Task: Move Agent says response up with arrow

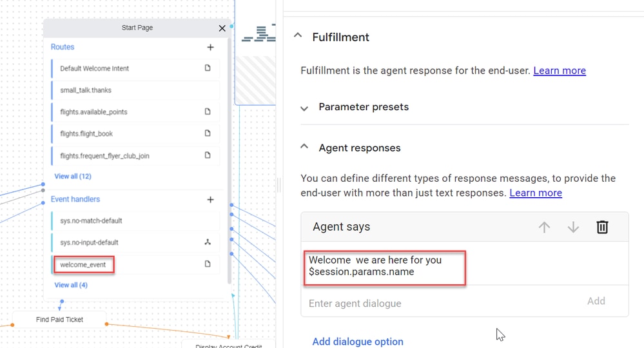Action: [x=544, y=227]
